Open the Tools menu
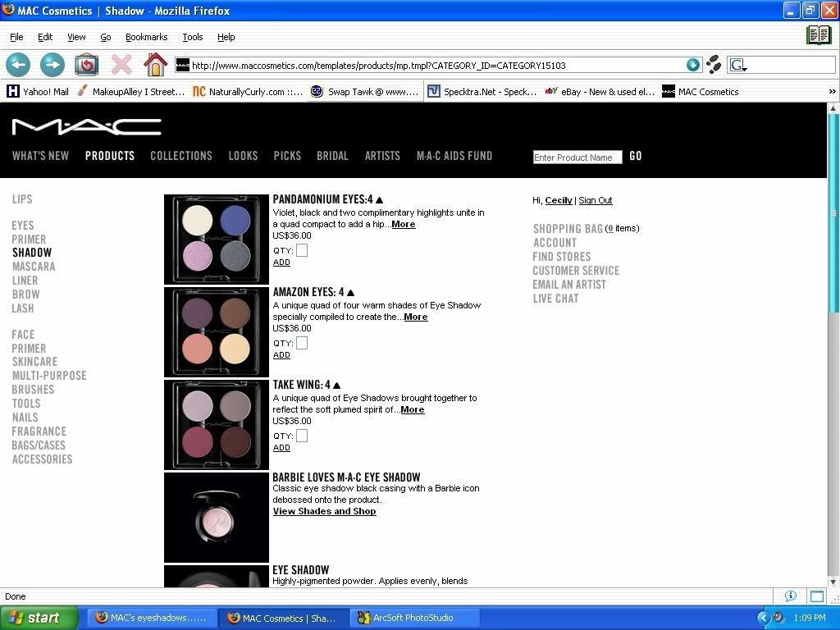Image resolution: width=840 pixels, height=630 pixels. point(192,37)
